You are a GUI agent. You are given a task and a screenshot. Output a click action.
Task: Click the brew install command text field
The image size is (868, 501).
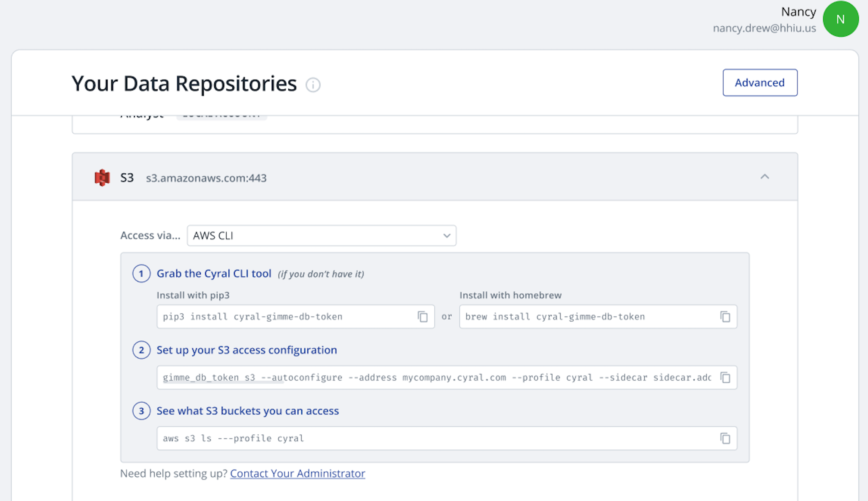[586, 317]
